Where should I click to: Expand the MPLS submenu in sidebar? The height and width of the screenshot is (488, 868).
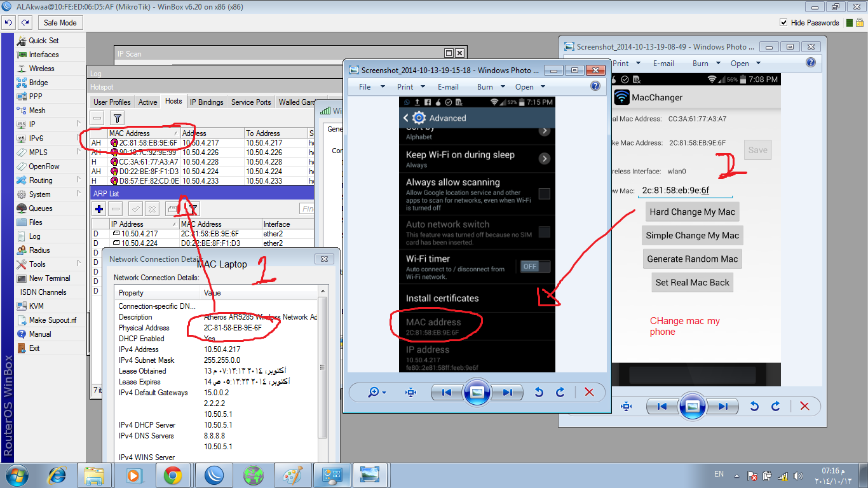79,151
